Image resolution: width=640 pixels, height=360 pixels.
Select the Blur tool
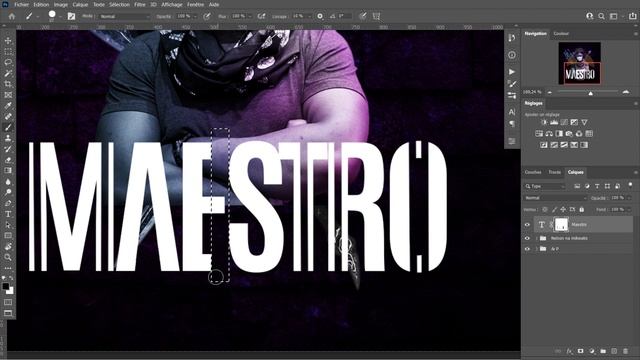[8, 182]
